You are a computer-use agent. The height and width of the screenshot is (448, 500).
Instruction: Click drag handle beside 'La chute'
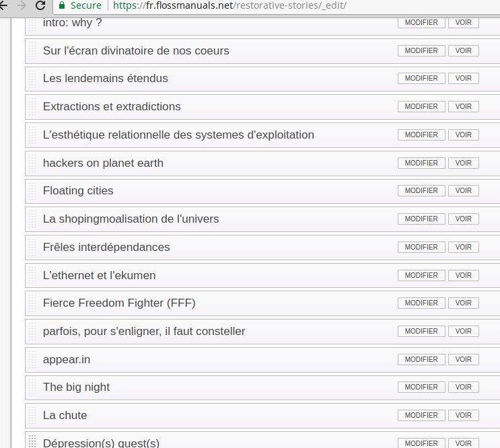tap(32, 416)
